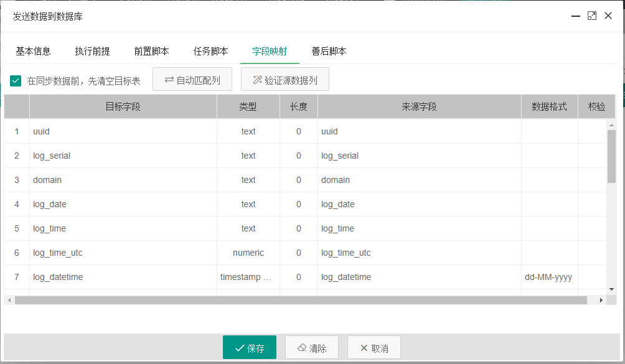Minimize the 发送数据到数据库 dialog
This screenshot has height=364, width=625.
point(576,16)
